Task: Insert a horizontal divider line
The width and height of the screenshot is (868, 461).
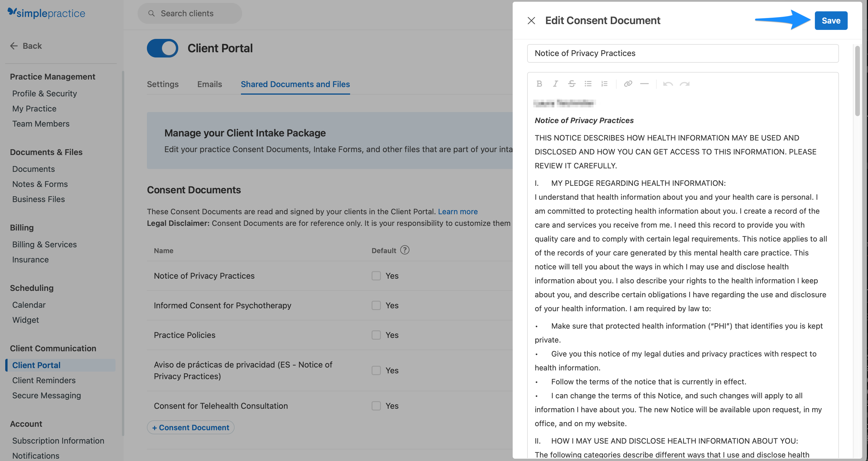Action: (644, 84)
